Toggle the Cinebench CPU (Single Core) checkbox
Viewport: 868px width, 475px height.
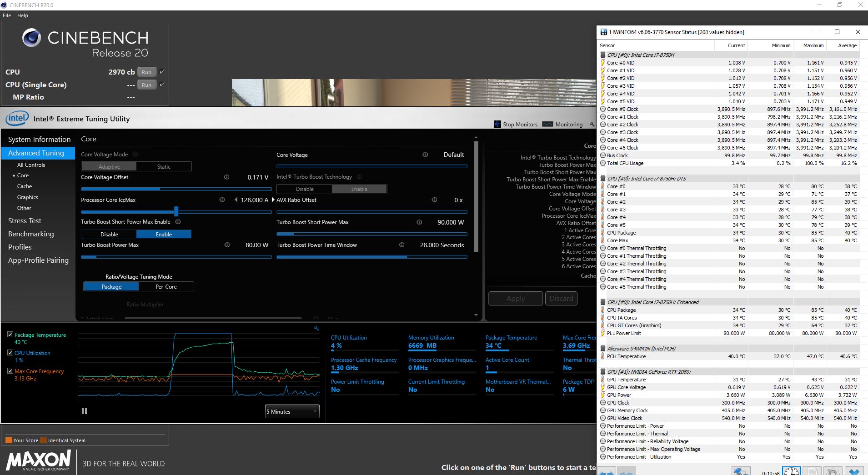162,85
